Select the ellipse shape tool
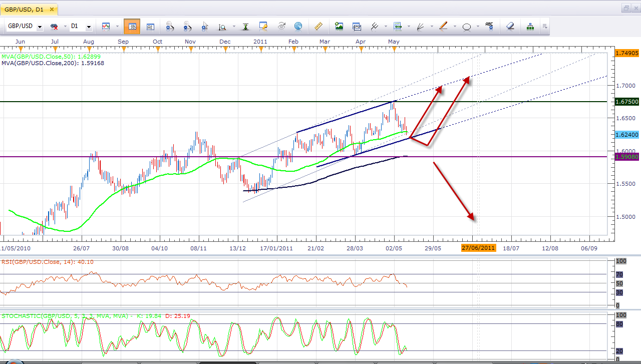 point(466,27)
